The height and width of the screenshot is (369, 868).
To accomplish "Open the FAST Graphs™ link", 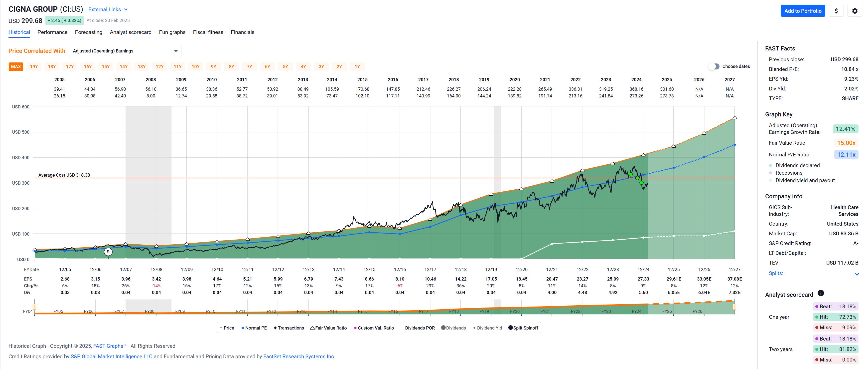I will point(110,346).
